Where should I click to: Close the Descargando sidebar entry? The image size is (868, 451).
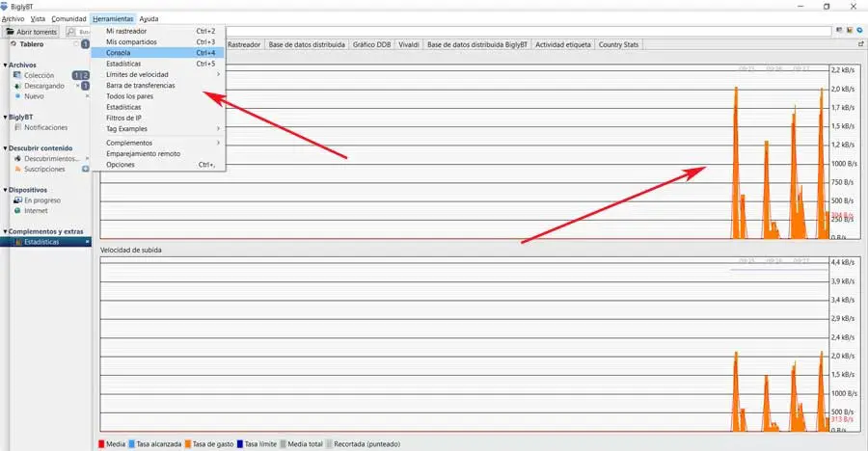(x=78, y=86)
